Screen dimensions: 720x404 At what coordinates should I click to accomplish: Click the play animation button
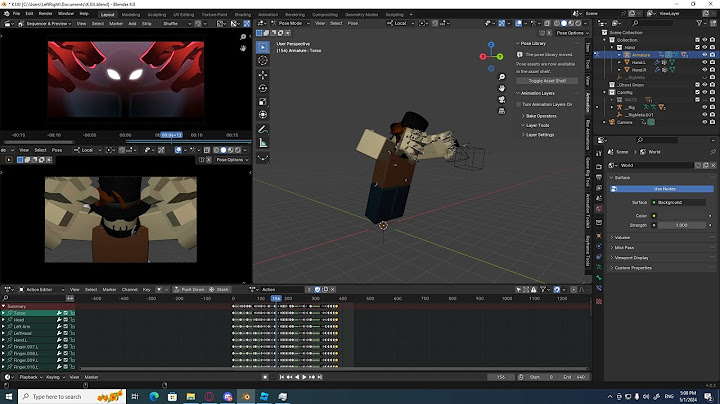coord(304,377)
